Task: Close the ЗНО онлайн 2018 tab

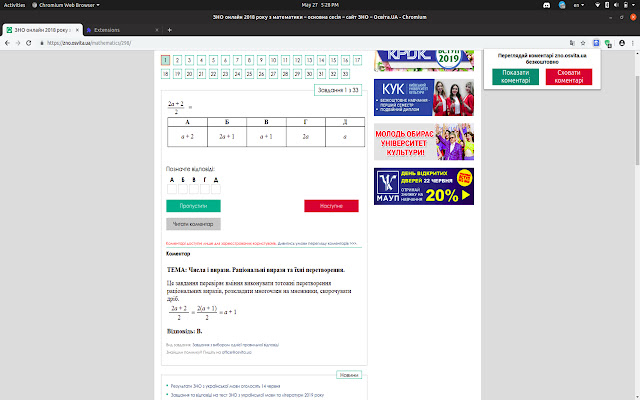Action: coord(77,30)
